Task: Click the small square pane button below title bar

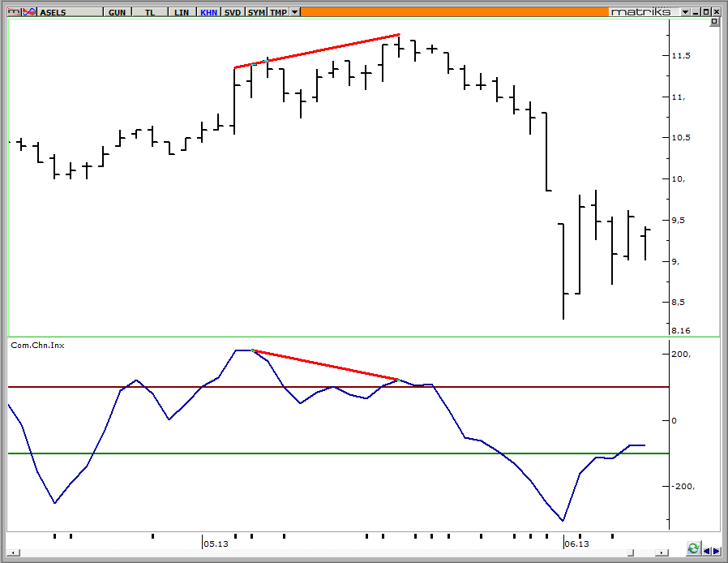Action: coord(714,22)
